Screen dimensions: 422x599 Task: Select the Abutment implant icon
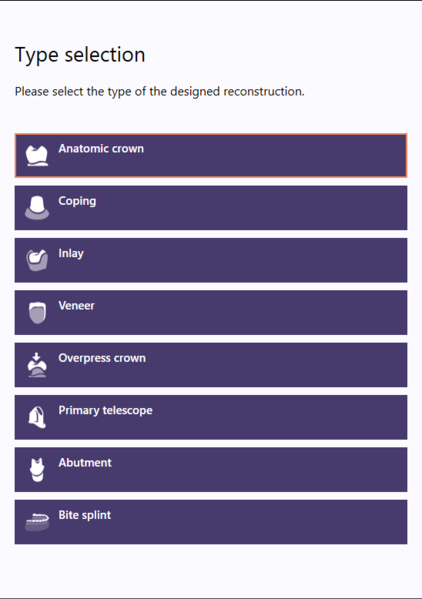coord(37,469)
